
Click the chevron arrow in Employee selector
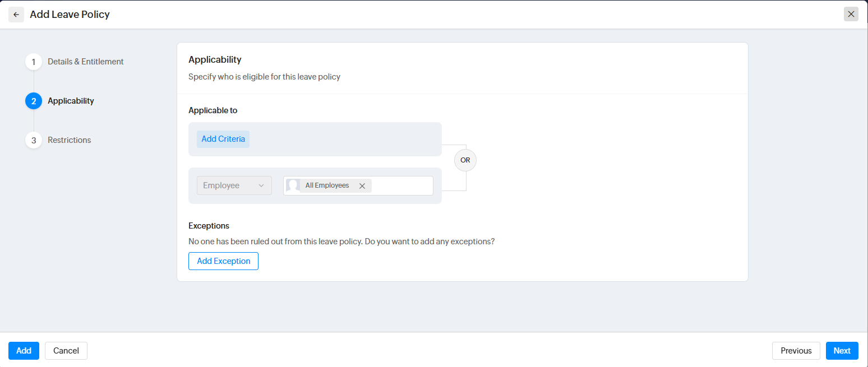click(x=261, y=185)
